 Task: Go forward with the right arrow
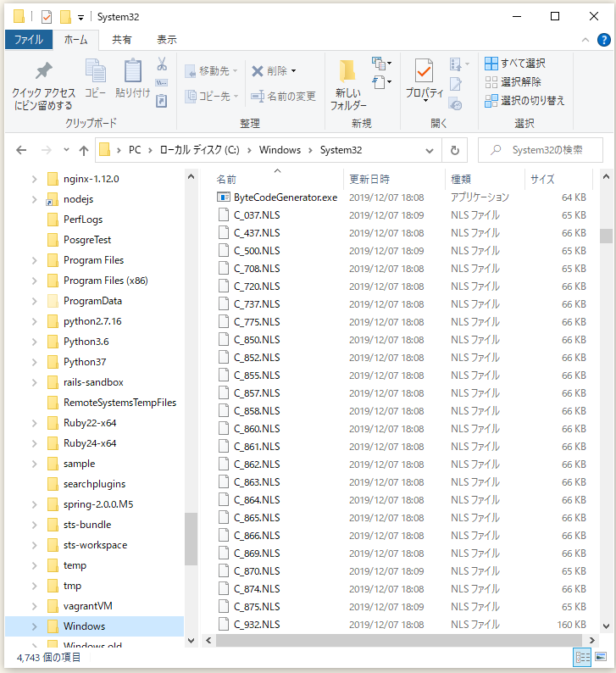pyautogui.click(x=47, y=150)
